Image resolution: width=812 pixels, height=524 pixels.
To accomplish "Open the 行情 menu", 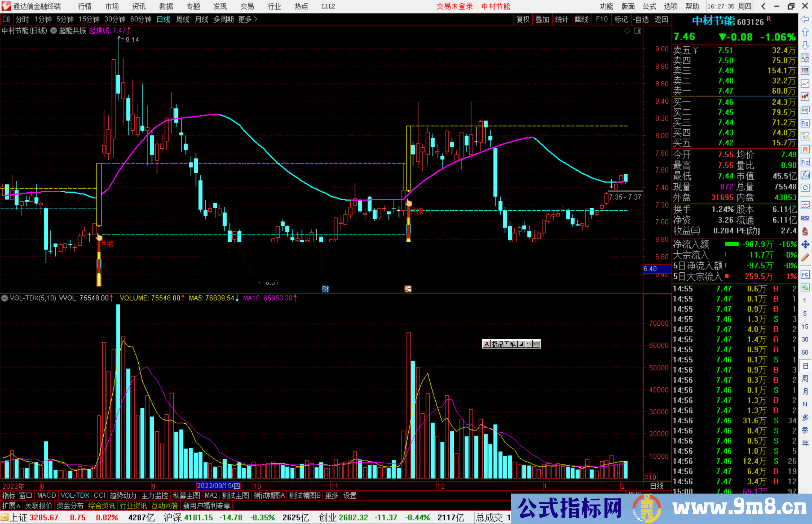I will [85, 6].
